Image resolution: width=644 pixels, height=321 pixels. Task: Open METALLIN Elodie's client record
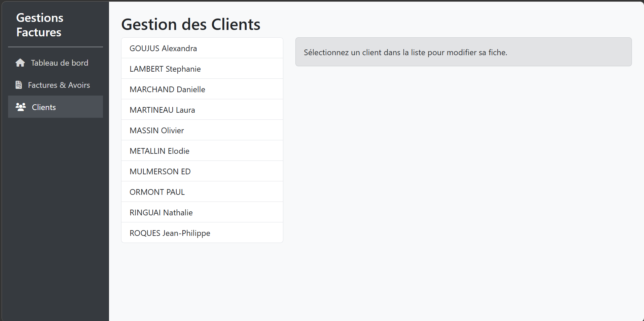pos(159,151)
